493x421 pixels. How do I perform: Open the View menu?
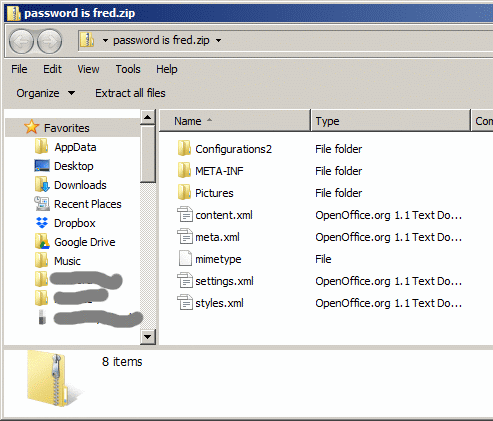pos(88,69)
